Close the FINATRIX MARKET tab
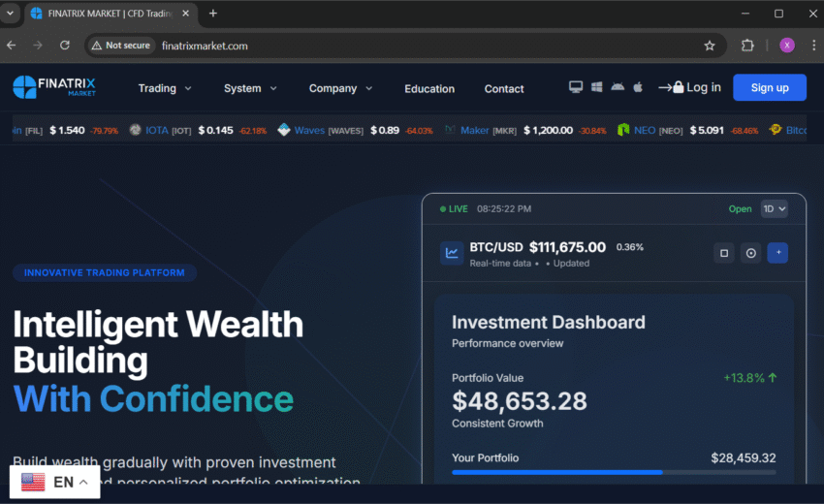824x504 pixels. 185,14
